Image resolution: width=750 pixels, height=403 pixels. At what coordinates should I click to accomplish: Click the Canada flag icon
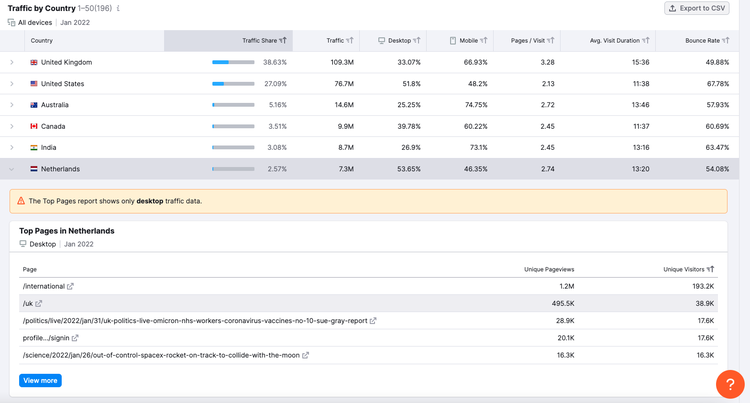(x=34, y=126)
